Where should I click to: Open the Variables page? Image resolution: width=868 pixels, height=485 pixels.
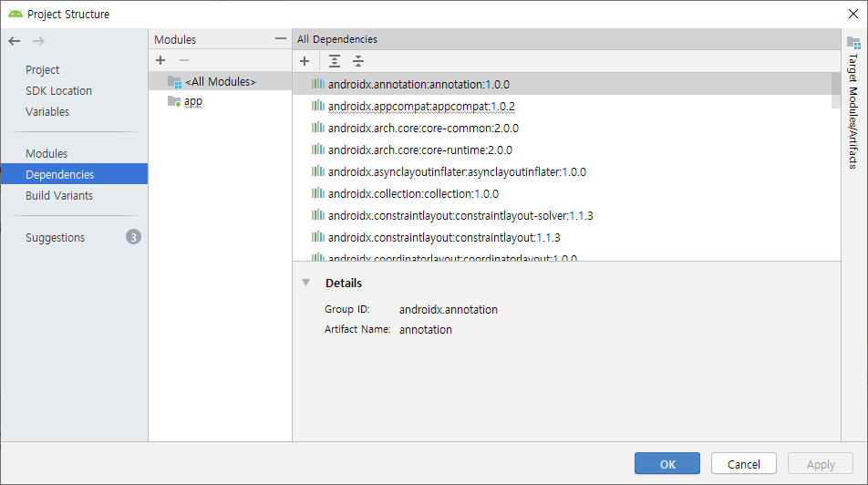47,112
